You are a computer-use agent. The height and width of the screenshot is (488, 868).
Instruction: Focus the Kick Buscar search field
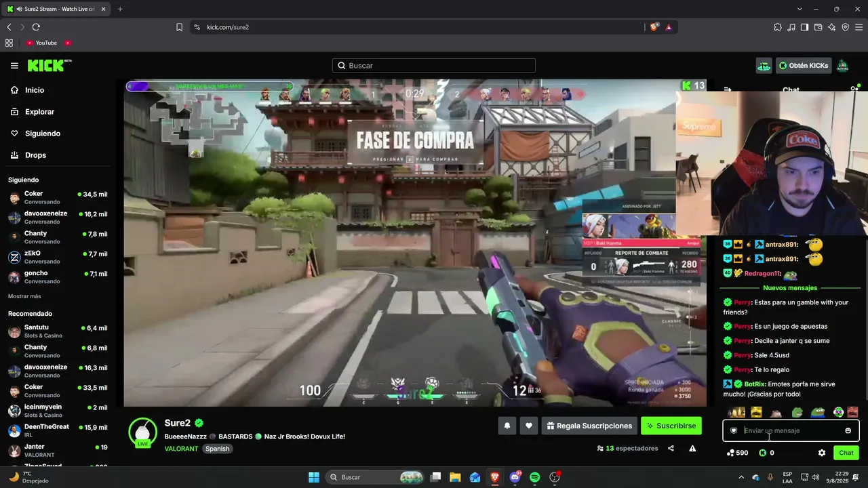coord(434,66)
